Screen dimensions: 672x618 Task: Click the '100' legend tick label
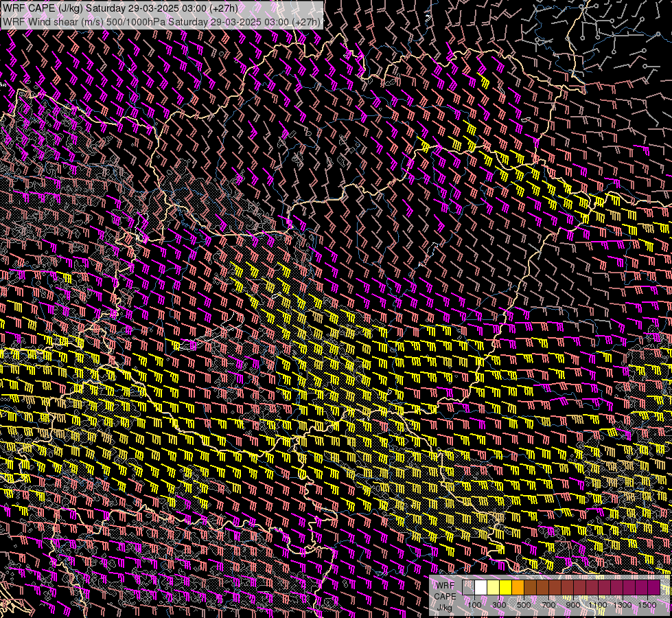pos(474,605)
